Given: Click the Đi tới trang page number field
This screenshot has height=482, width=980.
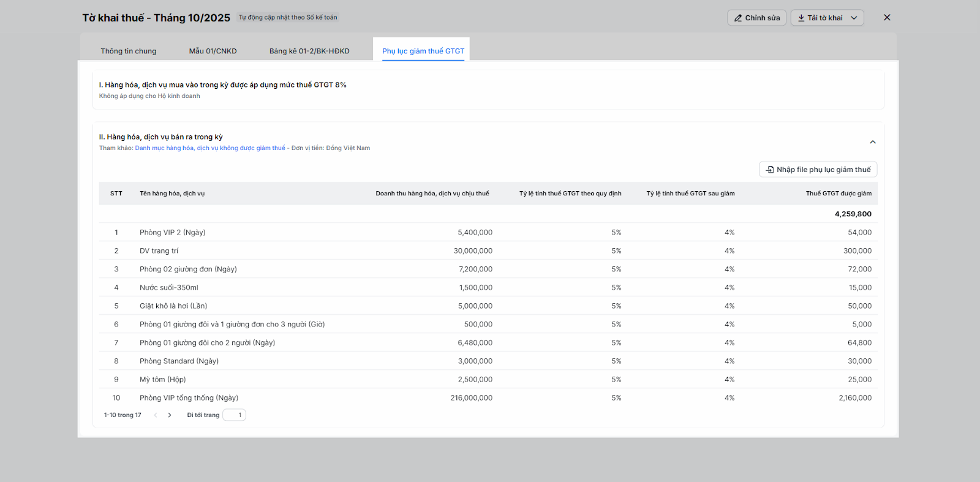Looking at the screenshot, I should (x=234, y=415).
